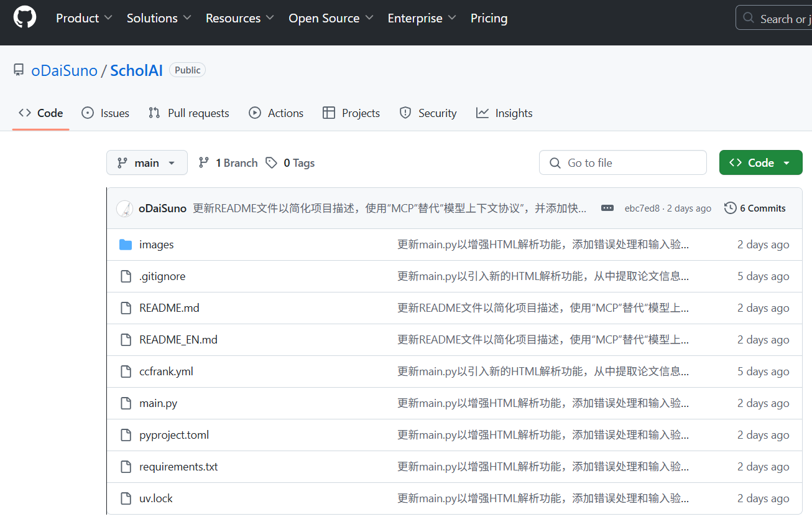Open the latest commit message in header row
This screenshot has height=519, width=812.
pyautogui.click(x=390, y=208)
